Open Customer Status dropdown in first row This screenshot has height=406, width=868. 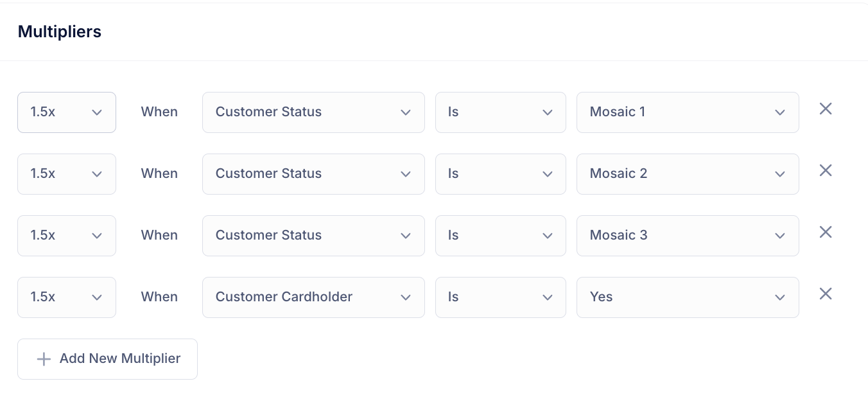313,112
